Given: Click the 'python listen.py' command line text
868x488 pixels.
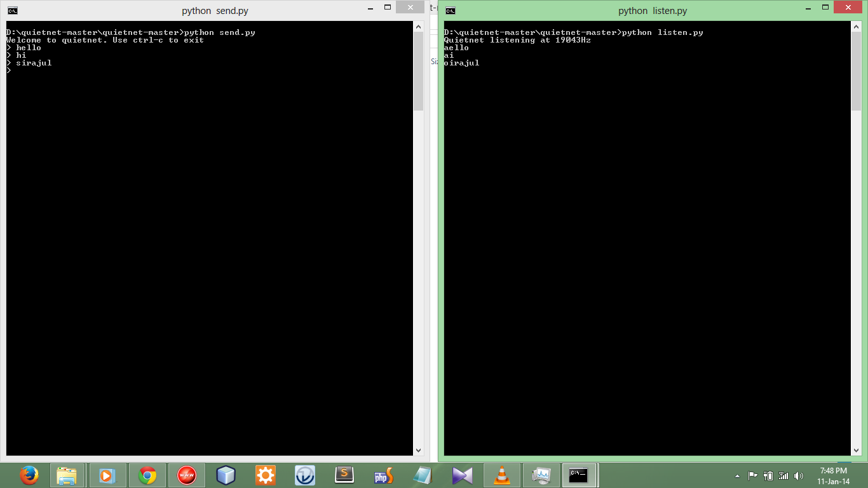Looking at the screenshot, I should pyautogui.click(x=663, y=32).
